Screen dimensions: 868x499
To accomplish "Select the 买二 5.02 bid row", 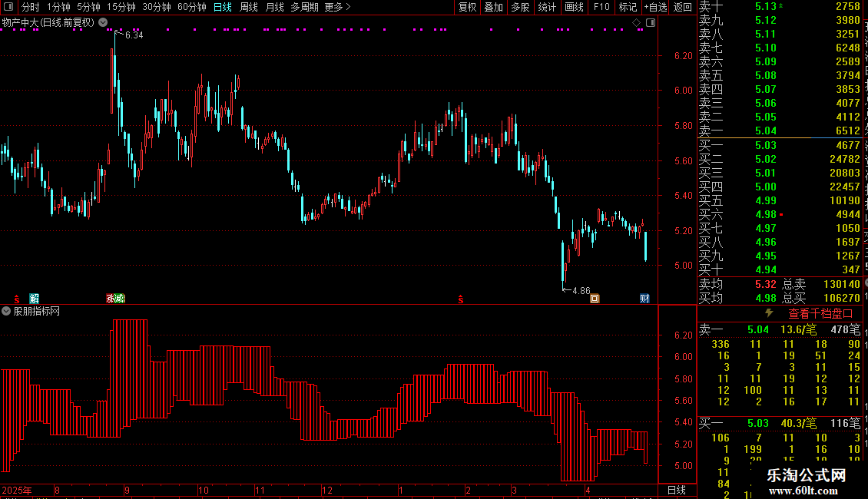I will [780, 159].
